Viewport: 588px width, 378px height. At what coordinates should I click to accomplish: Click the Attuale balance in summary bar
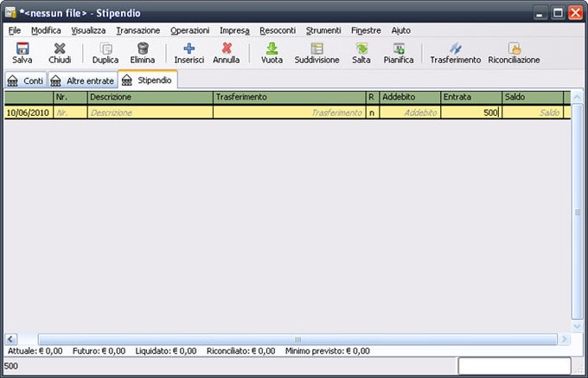click(x=35, y=351)
